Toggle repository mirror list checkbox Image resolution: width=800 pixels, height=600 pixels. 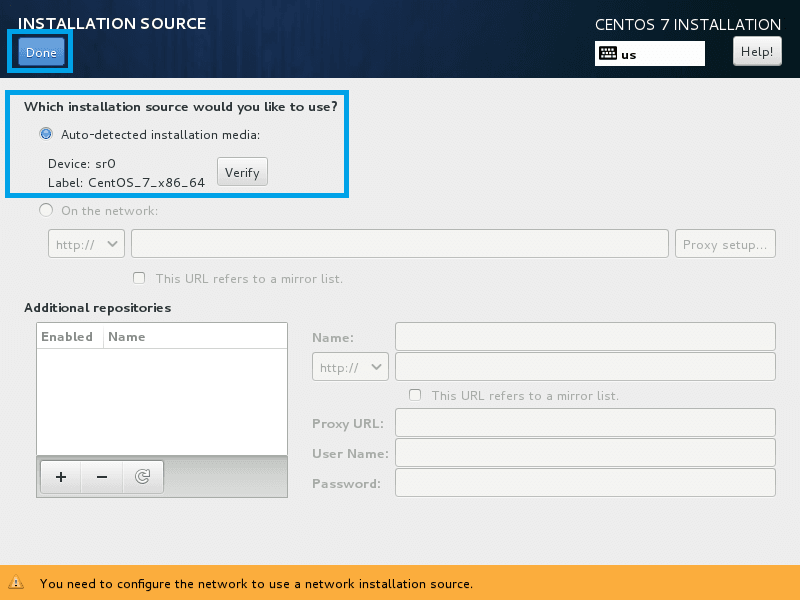click(x=415, y=395)
